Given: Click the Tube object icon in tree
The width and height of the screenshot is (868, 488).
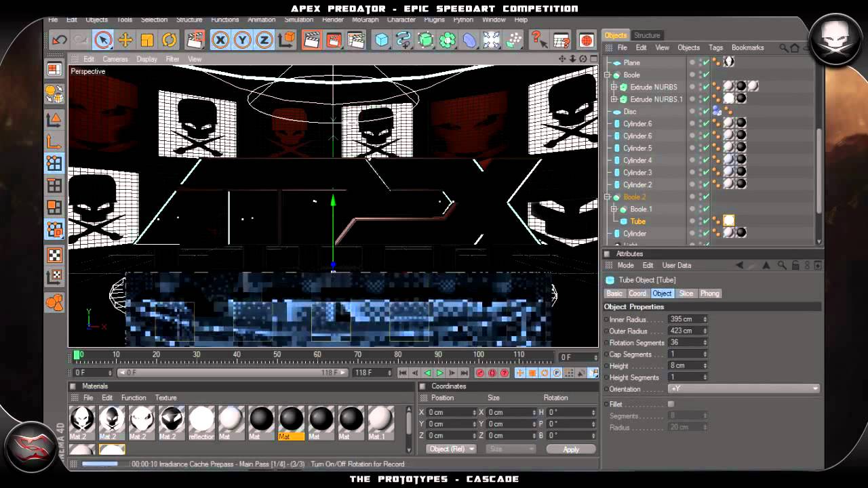Looking at the screenshot, I should tap(623, 222).
